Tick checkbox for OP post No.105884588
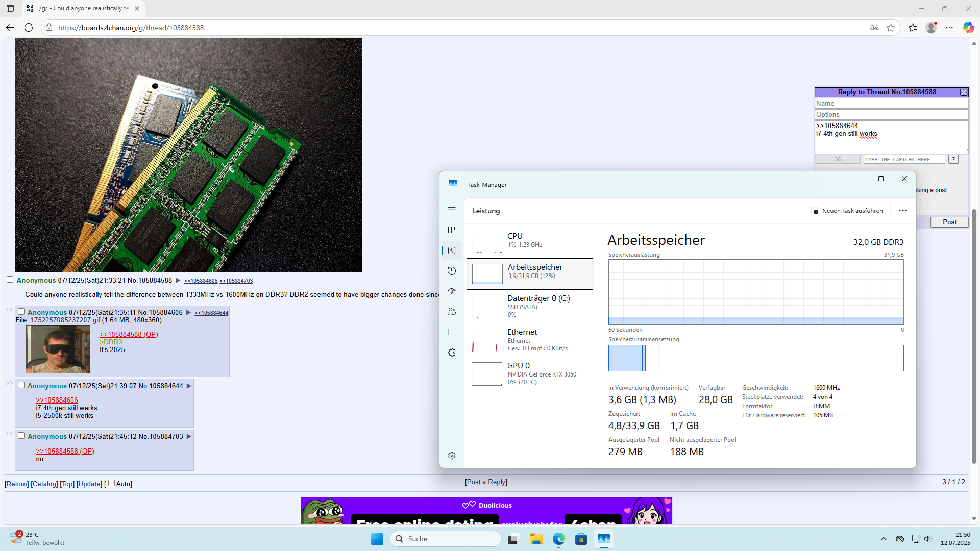980x551 pixels. pyautogui.click(x=10, y=280)
